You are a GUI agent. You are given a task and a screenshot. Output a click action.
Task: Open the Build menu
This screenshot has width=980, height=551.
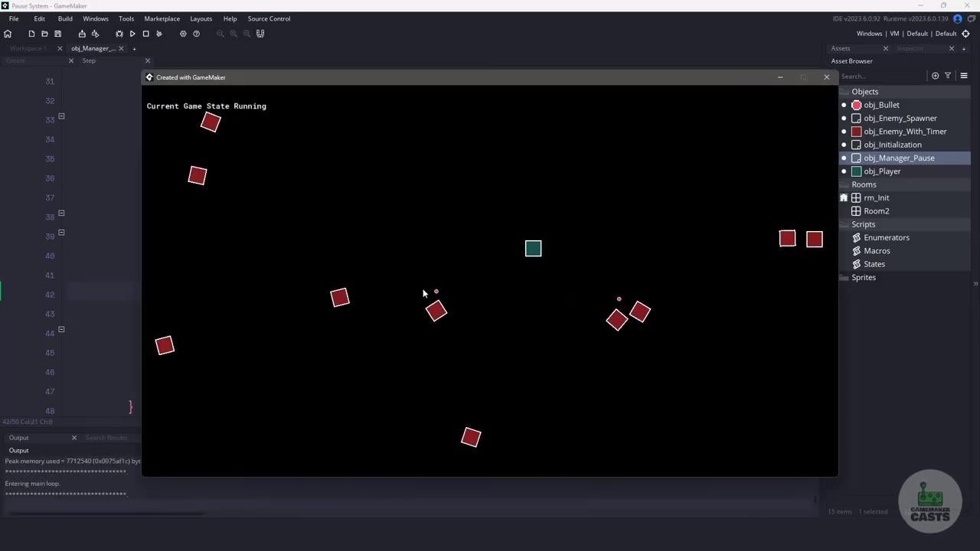[x=65, y=18]
